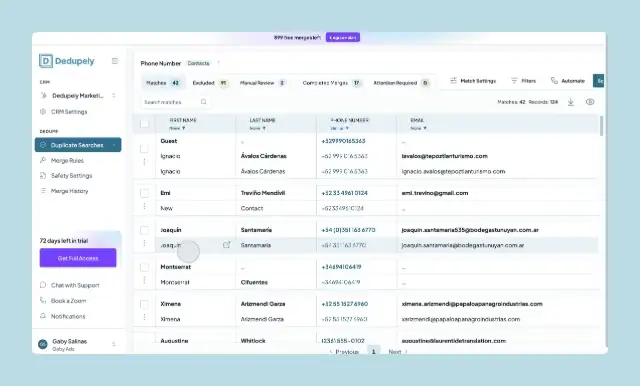Click the Merge History icon
This screenshot has width=640, height=386.
(x=43, y=191)
